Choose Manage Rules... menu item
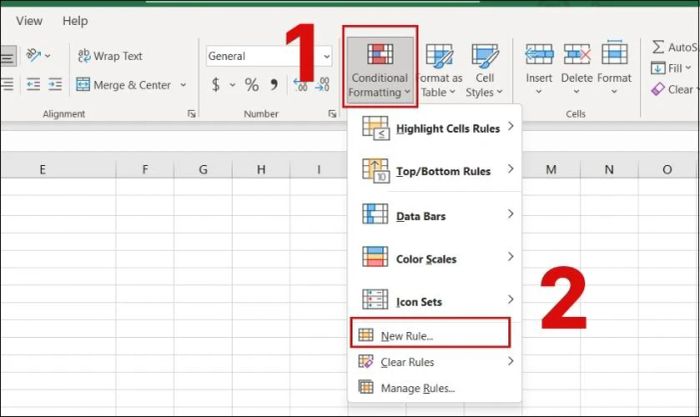 434,388
